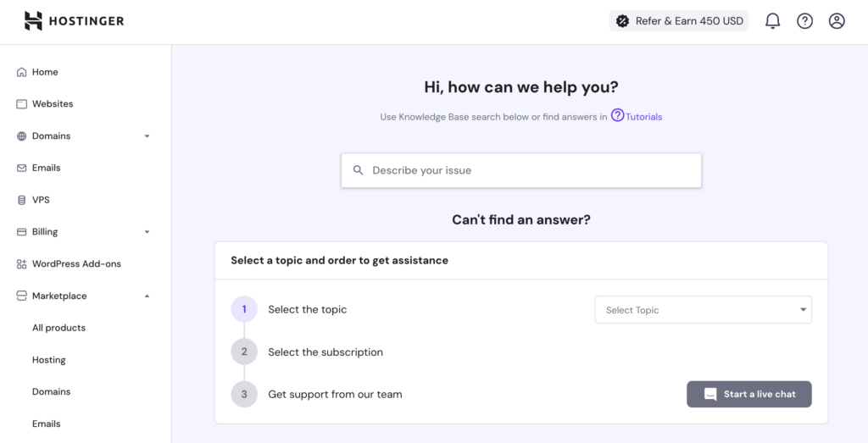Open the help question mark icon
This screenshot has height=443, width=868.
(x=804, y=21)
